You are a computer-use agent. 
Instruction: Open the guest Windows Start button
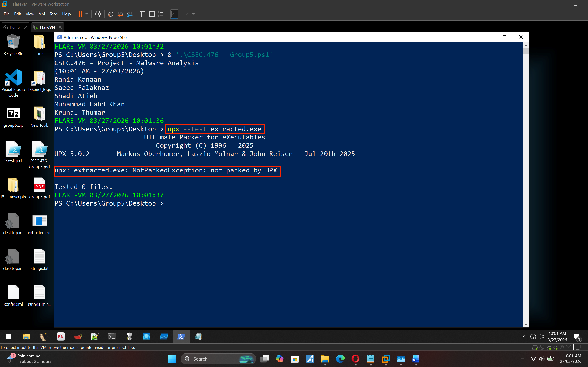tap(8, 336)
